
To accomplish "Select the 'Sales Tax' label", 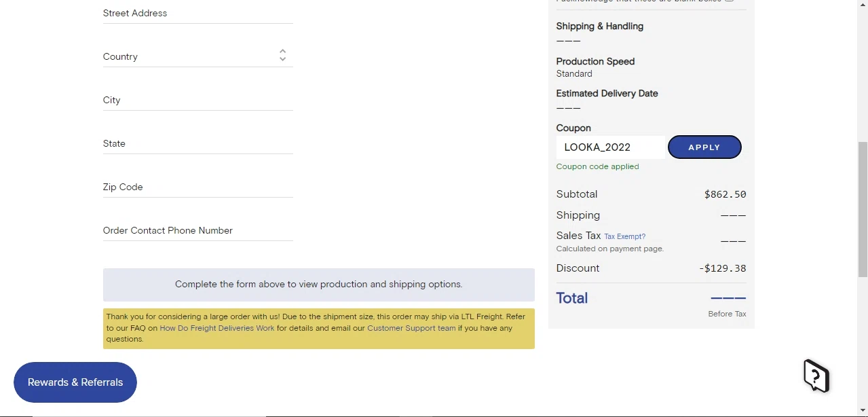I will pyautogui.click(x=578, y=236).
